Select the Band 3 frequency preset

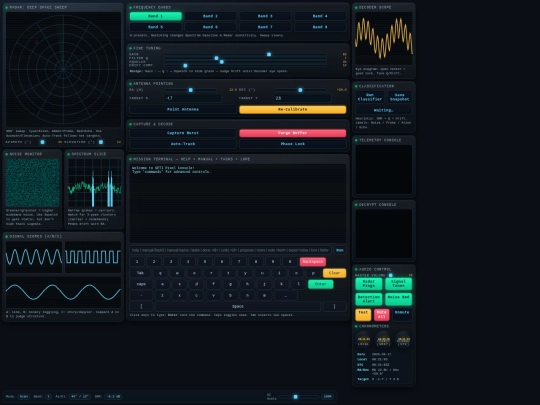[x=265, y=16]
